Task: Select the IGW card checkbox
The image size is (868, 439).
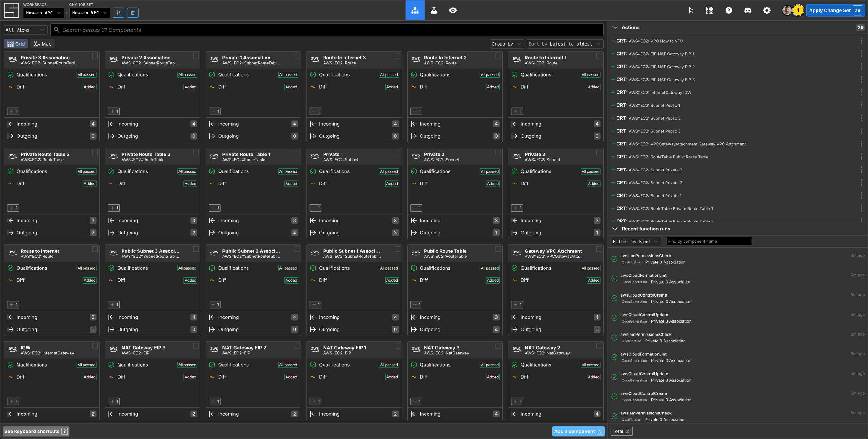Action: coord(95,346)
